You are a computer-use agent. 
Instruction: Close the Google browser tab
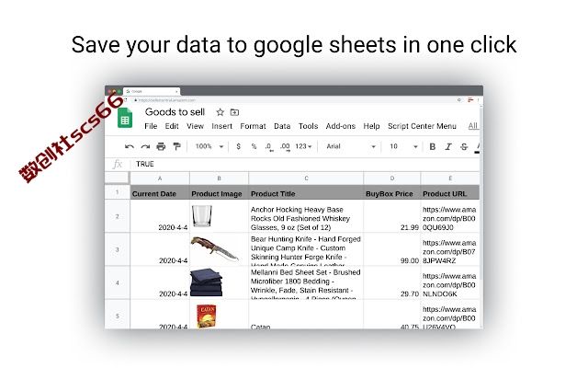click(176, 91)
